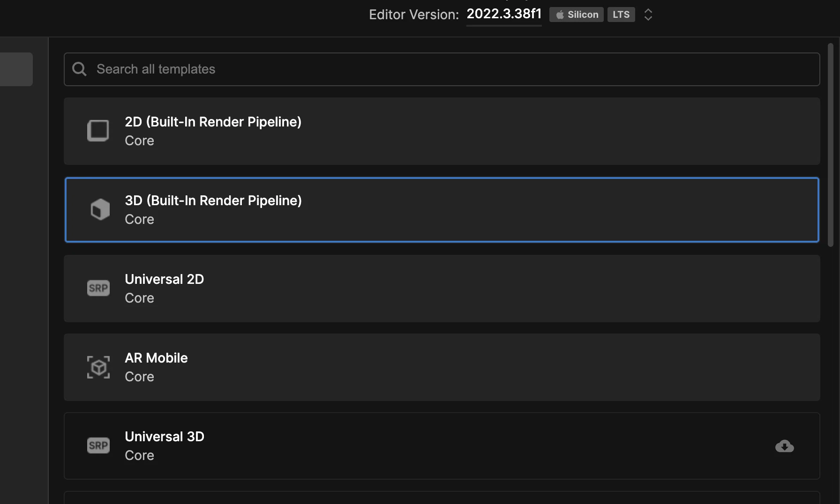Click Core under 3D (Built-In Render Pipeline)
This screenshot has height=504, width=840.
pyautogui.click(x=139, y=219)
